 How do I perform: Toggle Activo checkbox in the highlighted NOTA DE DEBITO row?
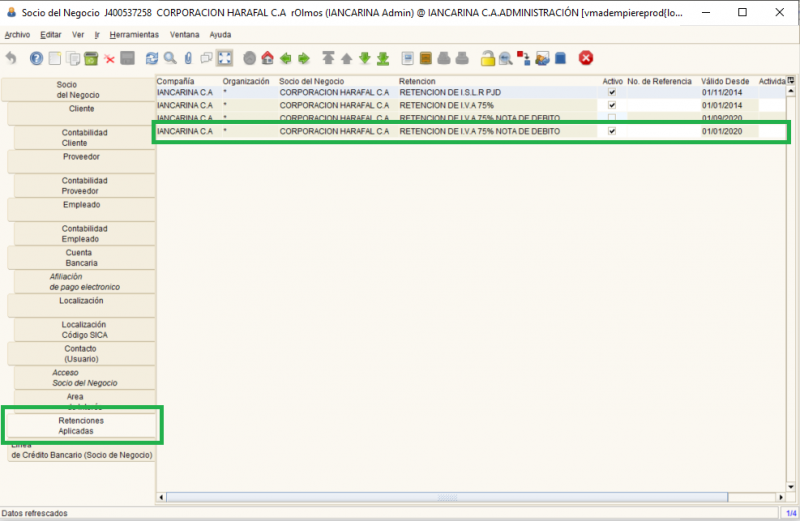[x=611, y=131]
